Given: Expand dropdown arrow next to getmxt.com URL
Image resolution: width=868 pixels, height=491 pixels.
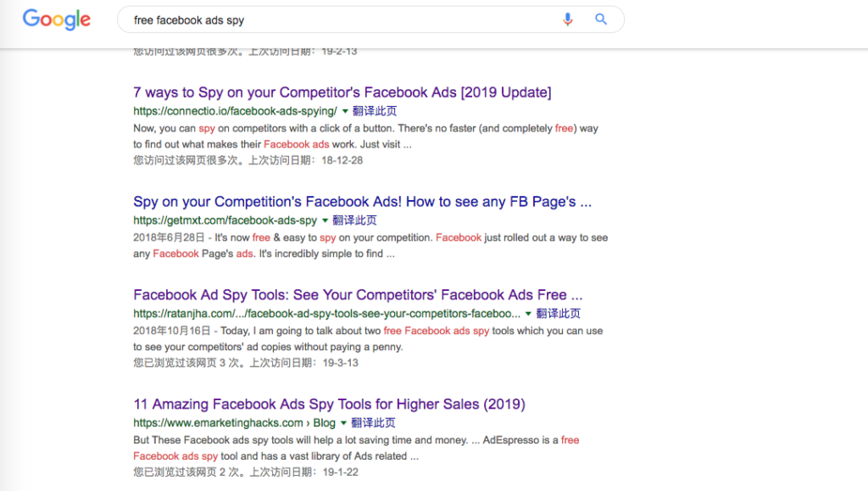Looking at the screenshot, I should tap(325, 220).
